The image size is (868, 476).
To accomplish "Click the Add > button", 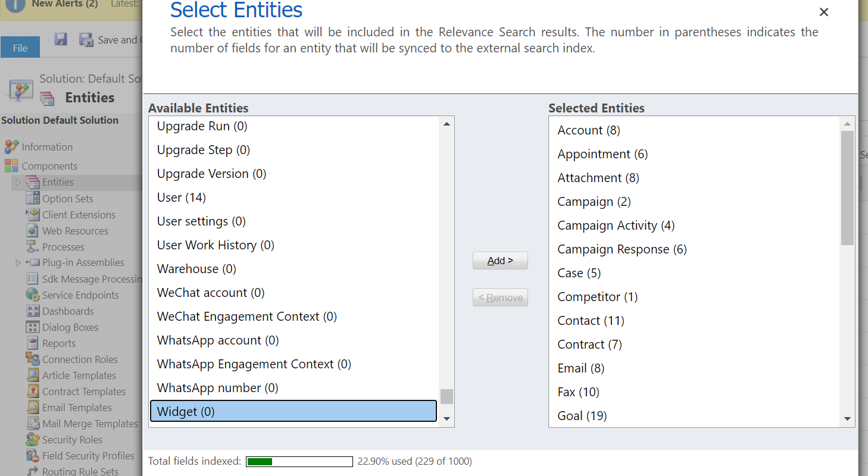I will (x=500, y=261).
